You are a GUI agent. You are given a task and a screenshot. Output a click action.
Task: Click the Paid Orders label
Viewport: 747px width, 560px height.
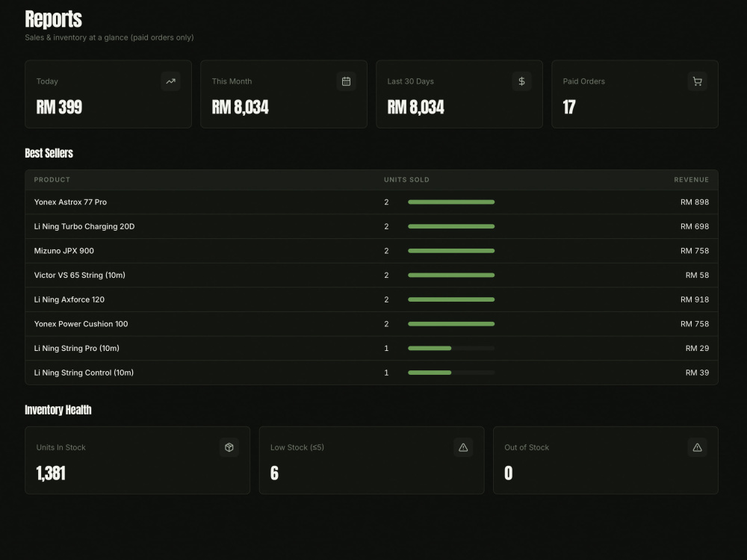click(x=584, y=81)
